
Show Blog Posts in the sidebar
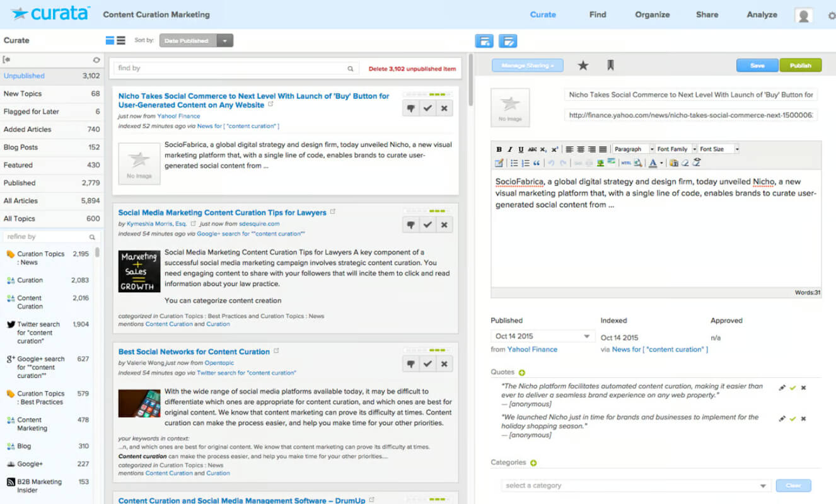[x=52, y=147]
